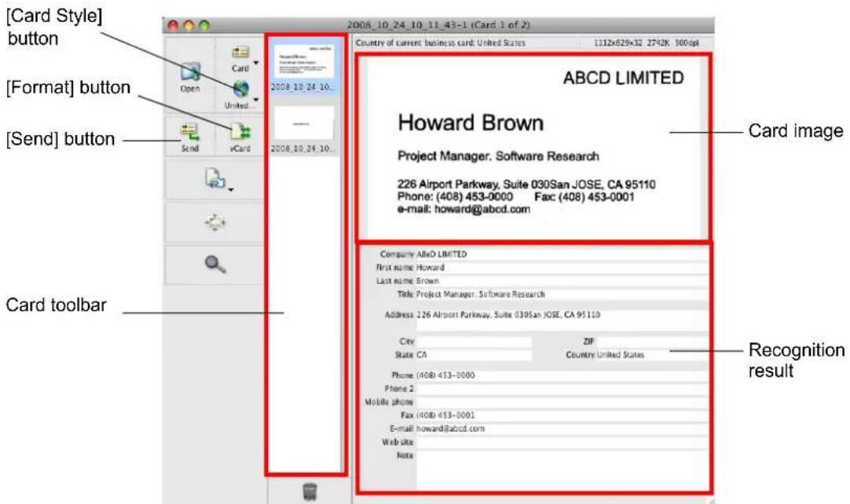Click the globe United States country icon
The image size is (850, 504).
tap(240, 89)
